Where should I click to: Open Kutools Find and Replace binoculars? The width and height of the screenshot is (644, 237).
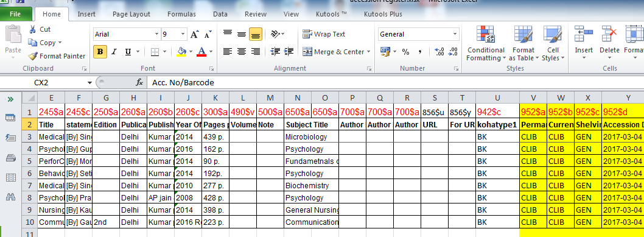coord(10,197)
